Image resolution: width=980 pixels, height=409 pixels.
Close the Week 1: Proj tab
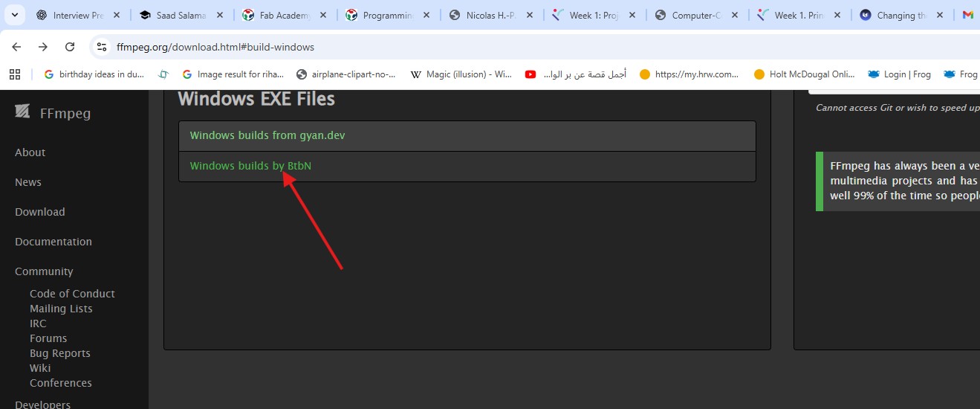pyautogui.click(x=633, y=15)
